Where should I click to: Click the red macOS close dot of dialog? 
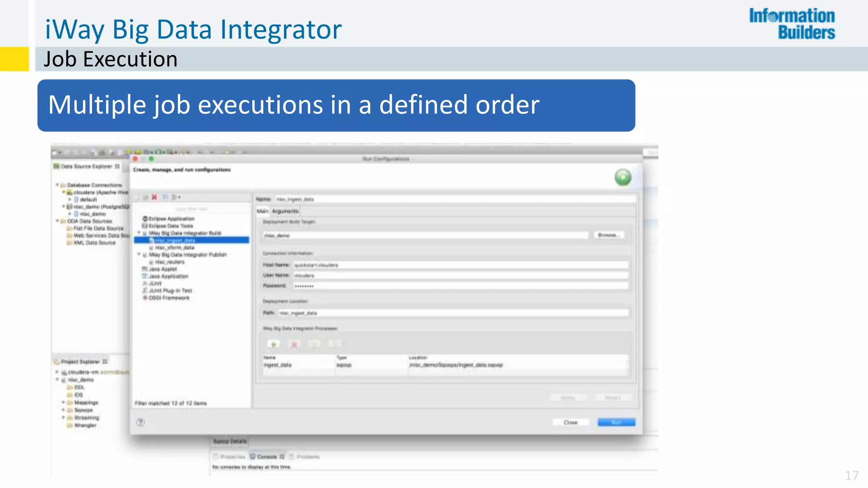(136, 159)
